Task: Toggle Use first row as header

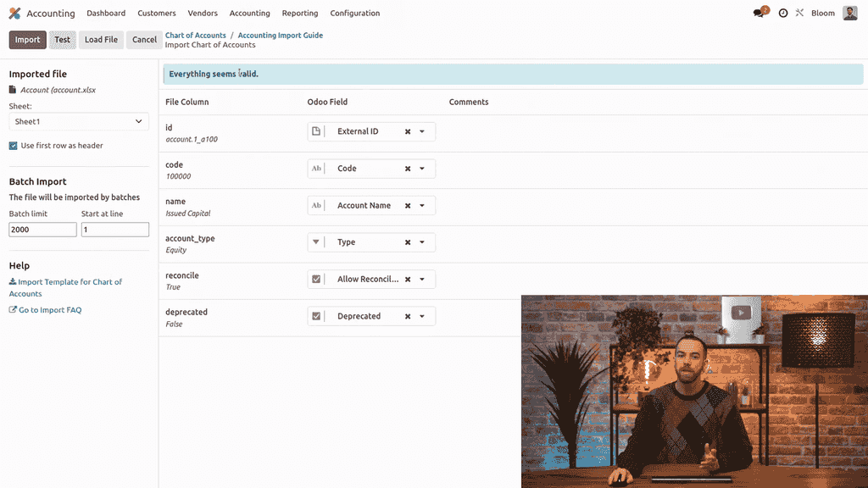Action: [14, 146]
